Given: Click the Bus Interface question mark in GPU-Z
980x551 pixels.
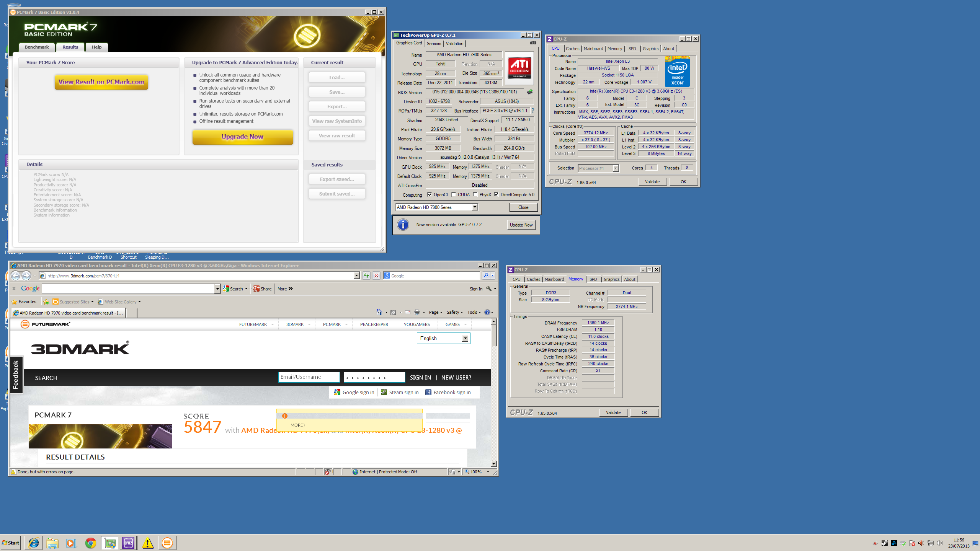Looking at the screenshot, I should pos(532,111).
